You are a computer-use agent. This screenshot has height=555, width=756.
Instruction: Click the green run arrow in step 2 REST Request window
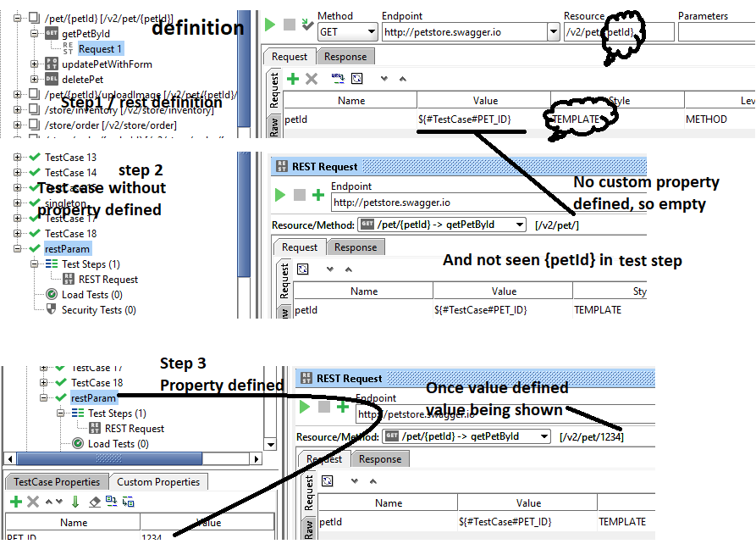(280, 195)
